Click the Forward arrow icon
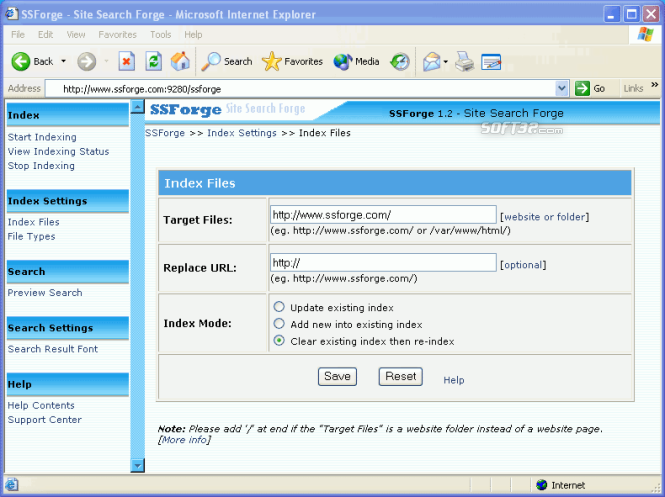Image resolution: width=665 pixels, height=497 pixels. click(87, 61)
